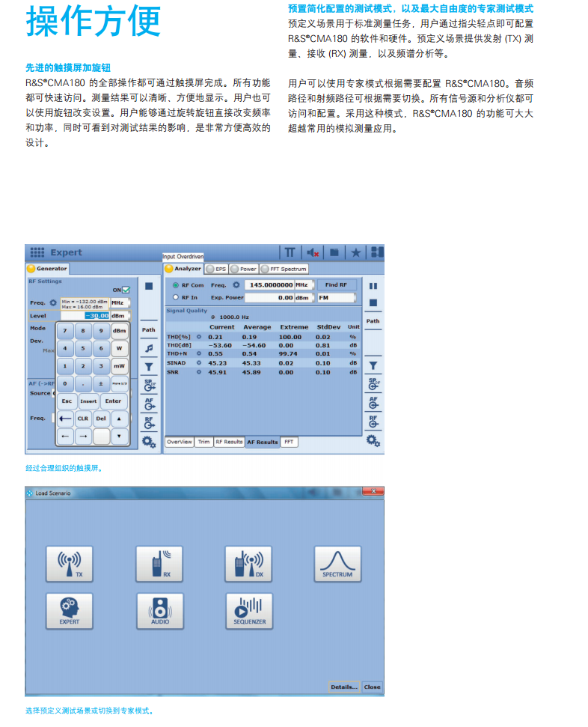Select the AUDIO scenario icon
588x727 pixels.
160,611
